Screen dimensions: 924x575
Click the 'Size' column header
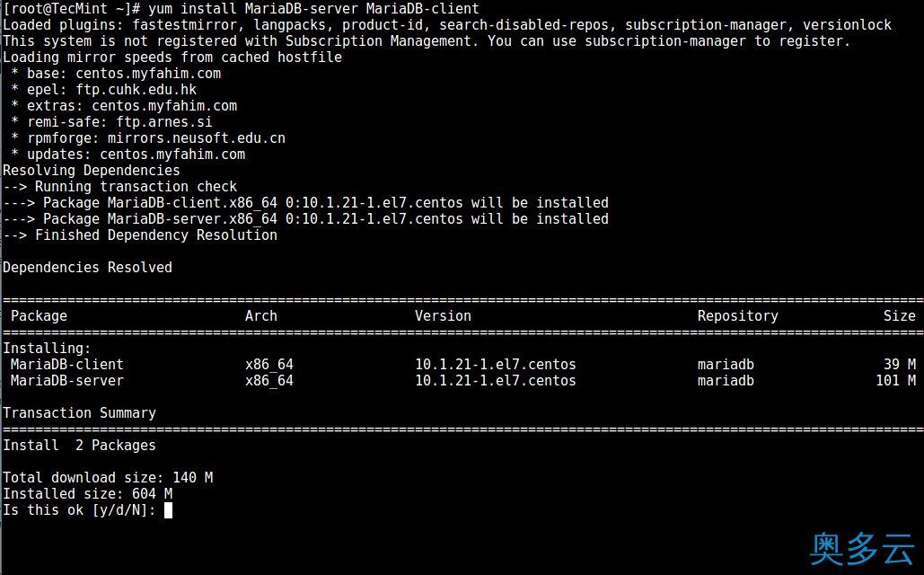pyautogui.click(x=899, y=316)
